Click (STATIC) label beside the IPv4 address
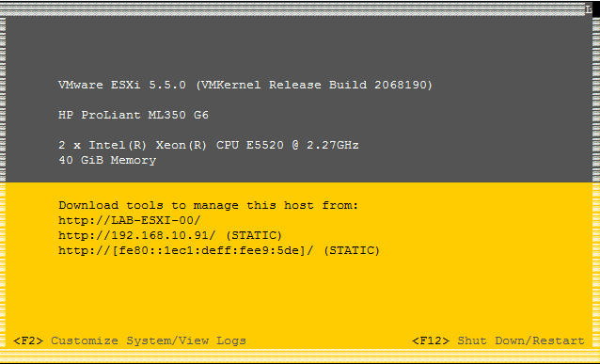 point(254,235)
